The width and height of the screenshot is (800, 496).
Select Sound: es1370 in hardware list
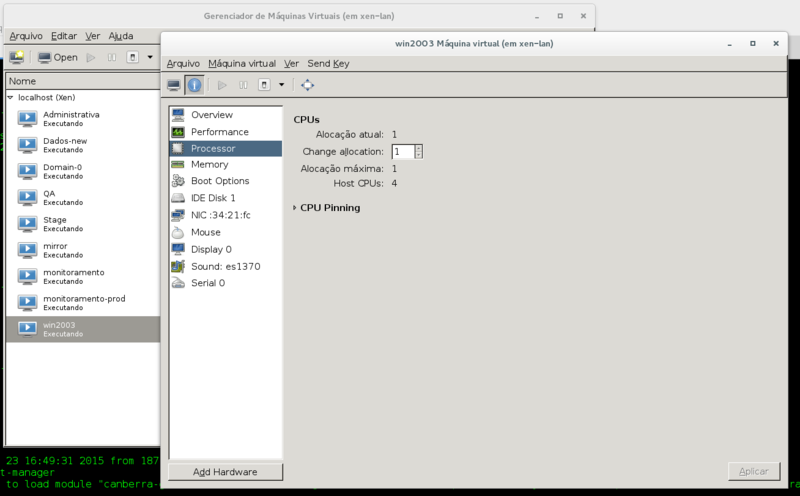[226, 266]
